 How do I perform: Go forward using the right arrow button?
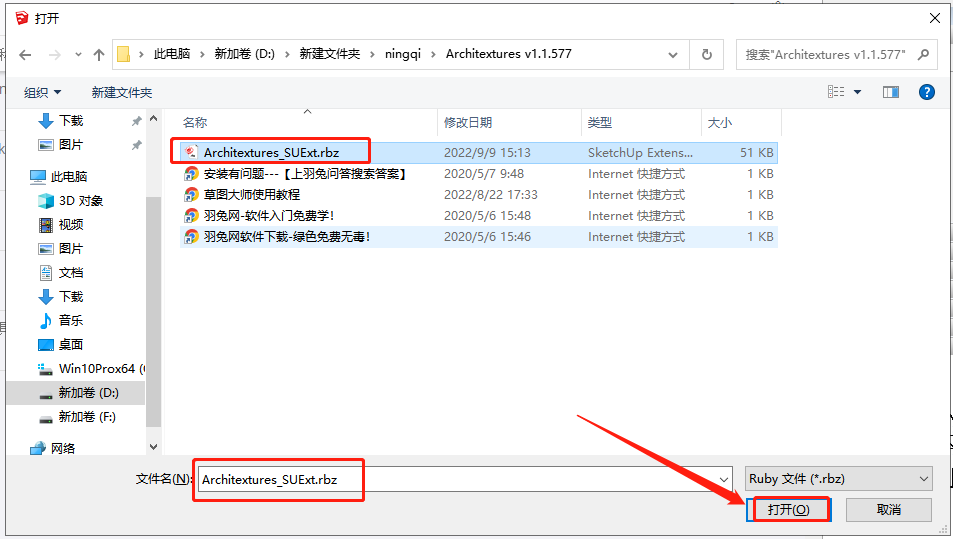click(55, 55)
